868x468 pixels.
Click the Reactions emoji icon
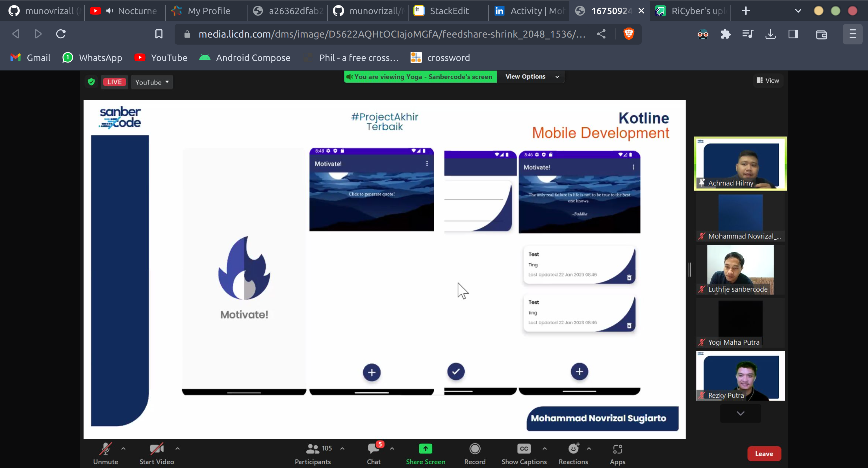[x=573, y=449]
